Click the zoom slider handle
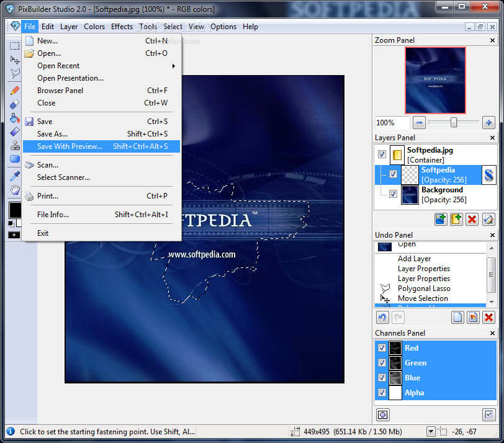The image size is (504, 443). (x=454, y=122)
